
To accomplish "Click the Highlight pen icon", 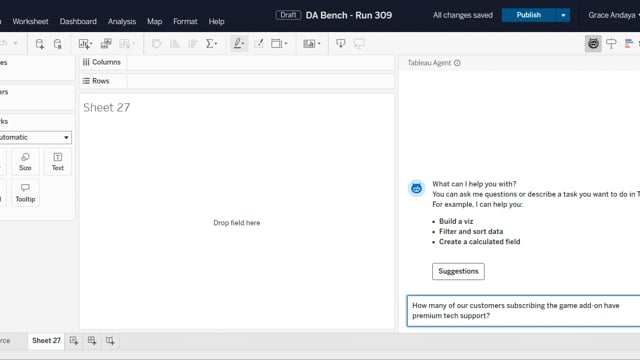I will 239,44.
